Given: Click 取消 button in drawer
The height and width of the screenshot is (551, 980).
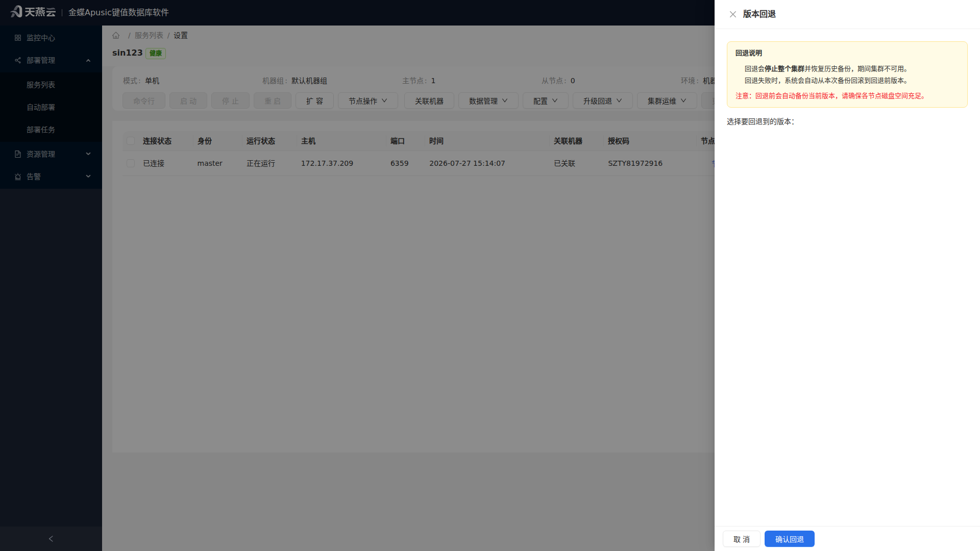Looking at the screenshot, I should click(x=741, y=539).
